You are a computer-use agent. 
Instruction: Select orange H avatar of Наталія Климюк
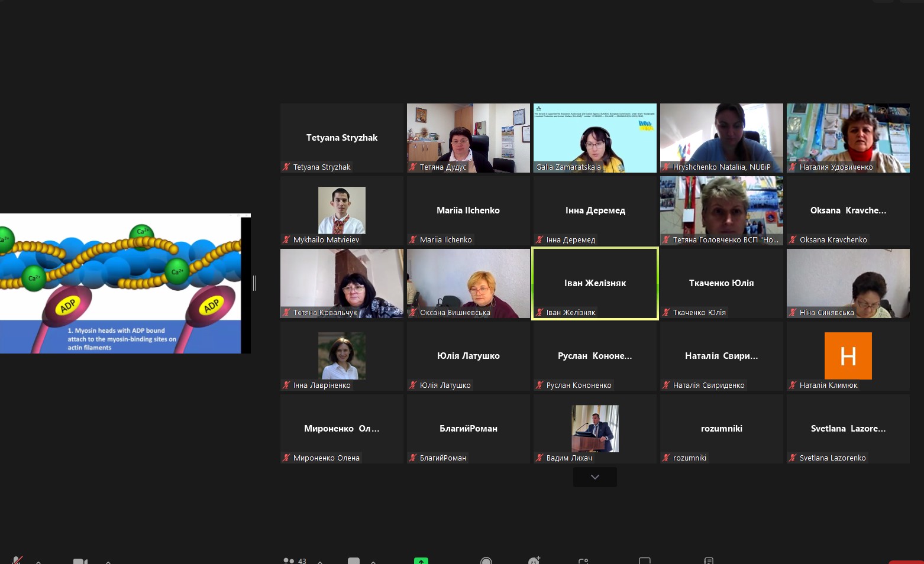tap(848, 356)
